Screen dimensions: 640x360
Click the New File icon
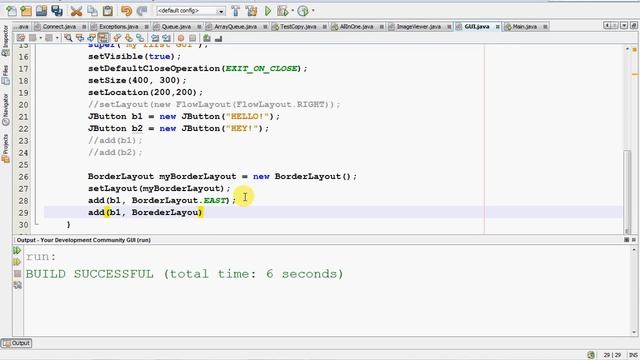11,11
